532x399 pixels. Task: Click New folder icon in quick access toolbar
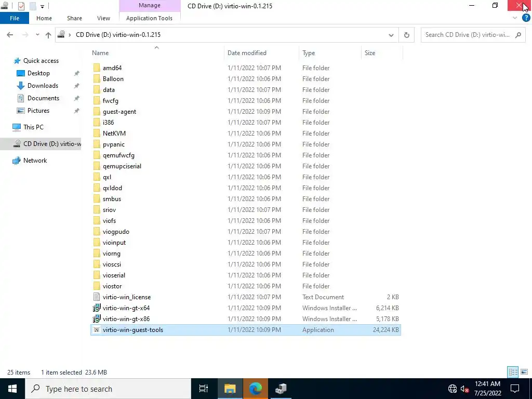coord(33,6)
